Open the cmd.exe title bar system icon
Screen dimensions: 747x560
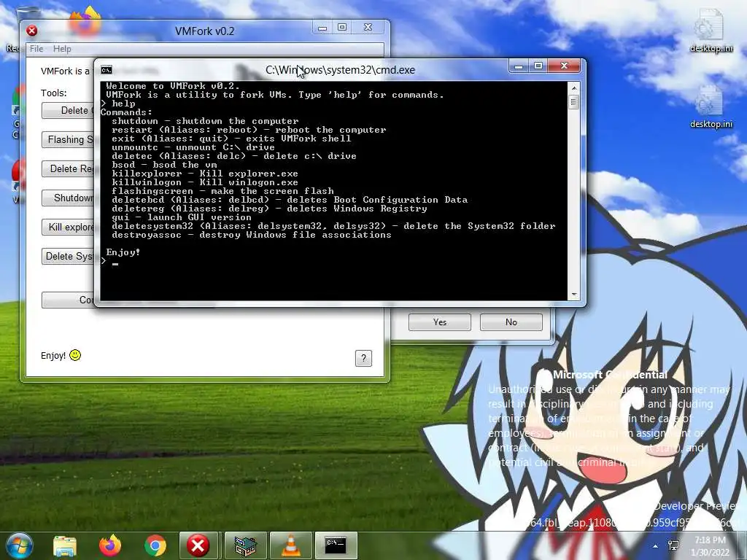pyautogui.click(x=107, y=70)
